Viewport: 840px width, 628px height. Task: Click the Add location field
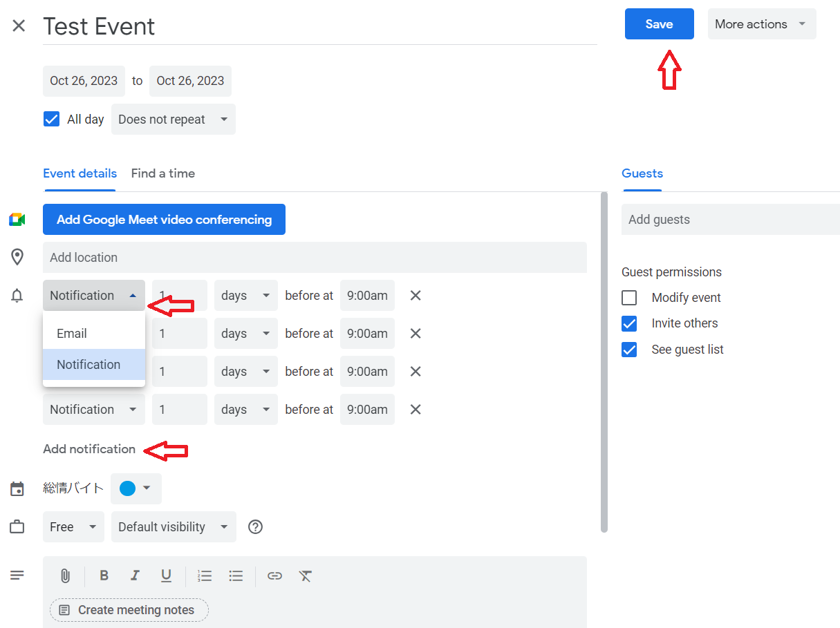pyautogui.click(x=315, y=258)
